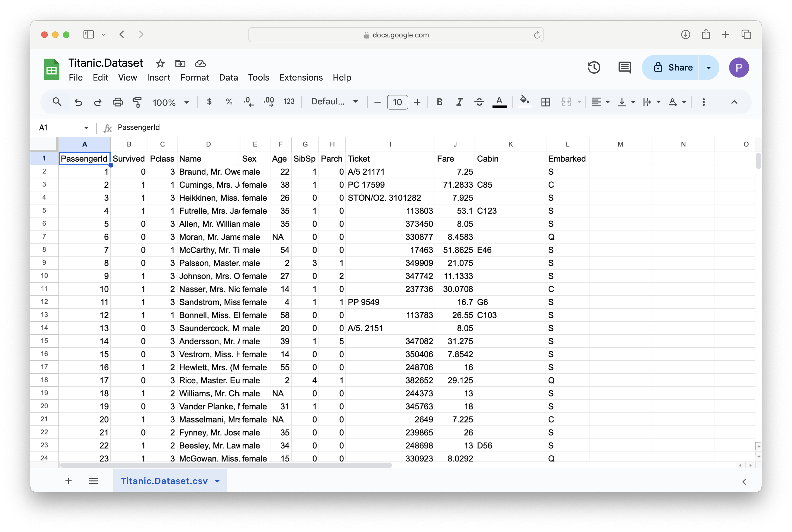Open the Format menu
Viewport: 792px width, 532px height.
click(x=194, y=77)
